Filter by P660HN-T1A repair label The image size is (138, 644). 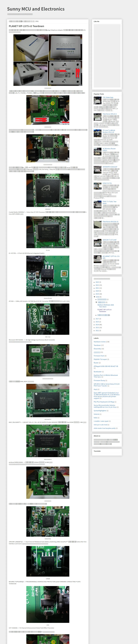(x=100, y=359)
